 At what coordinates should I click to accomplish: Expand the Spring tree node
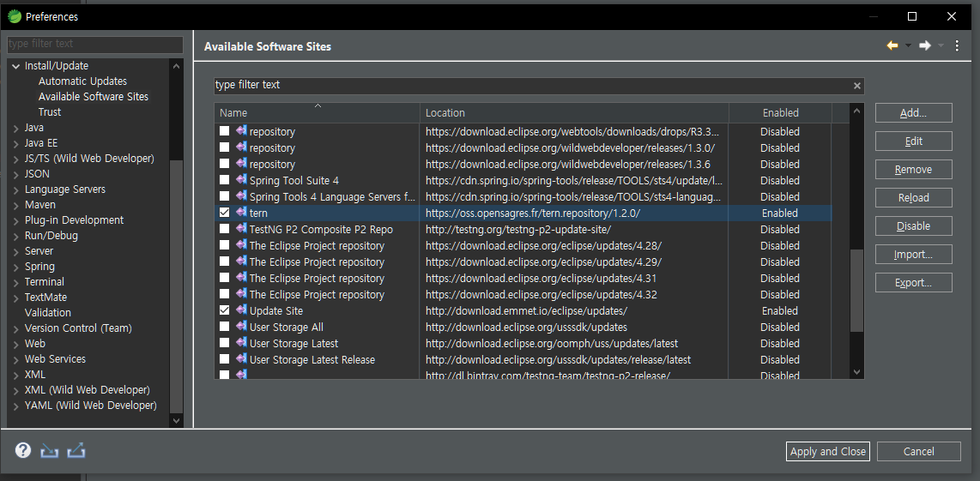click(15, 267)
